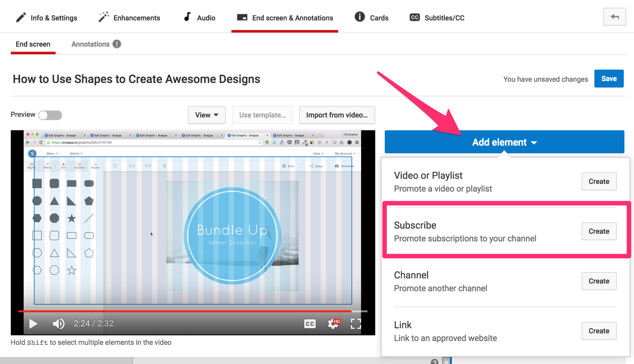Click the timeline handle beside the help icon
The width and height of the screenshot is (634, 364).
(447, 361)
